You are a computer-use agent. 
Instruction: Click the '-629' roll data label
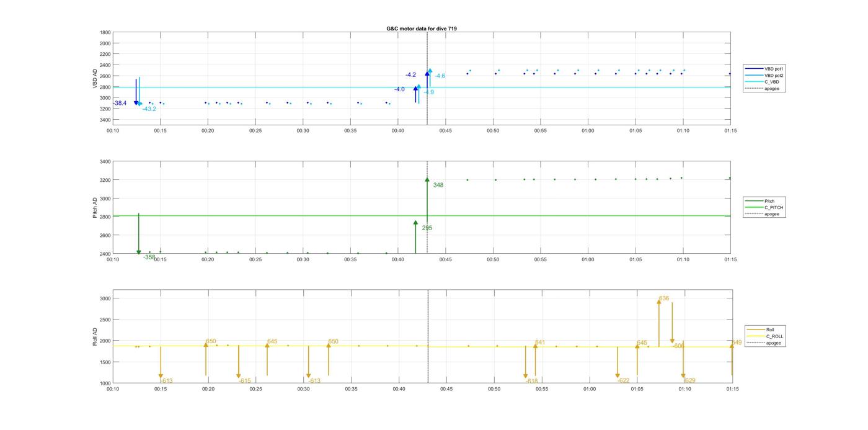pyautogui.click(x=689, y=380)
